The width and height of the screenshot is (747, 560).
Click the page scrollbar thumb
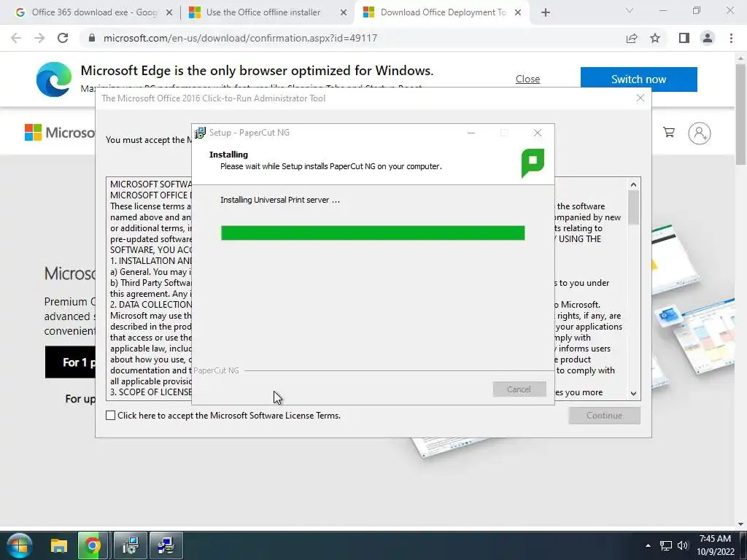point(741,114)
